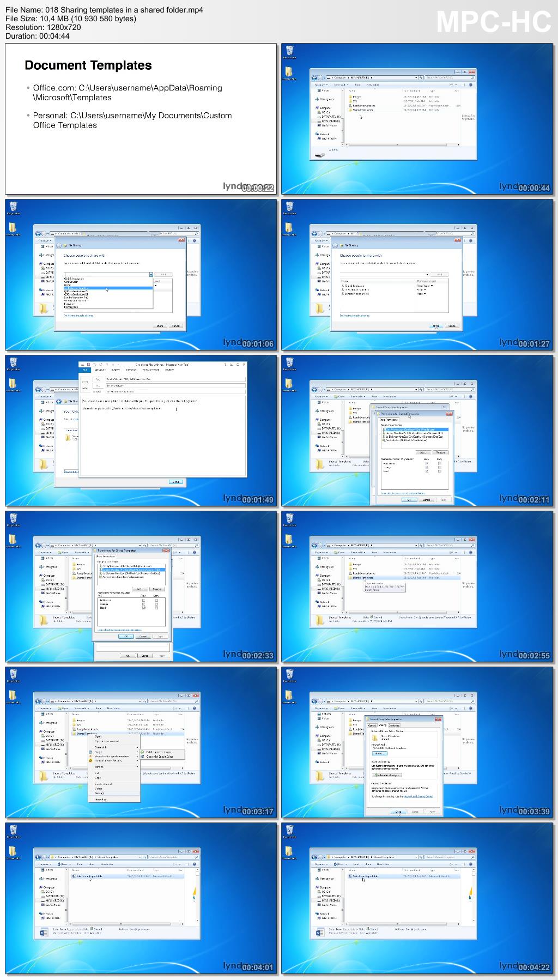Switch to the Customize tab in the 00:03:39 Properties dialog
558x980 pixels.
click(x=394, y=725)
